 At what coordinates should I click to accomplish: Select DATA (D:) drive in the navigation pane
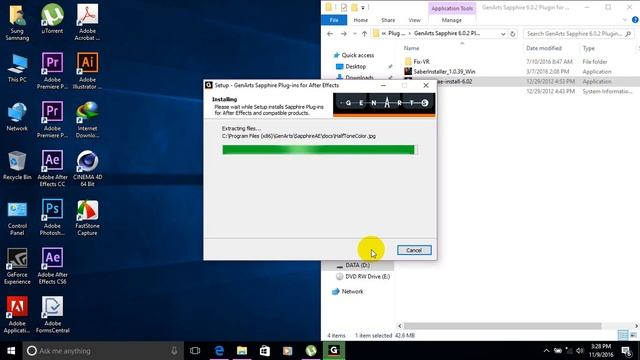pyautogui.click(x=357, y=265)
